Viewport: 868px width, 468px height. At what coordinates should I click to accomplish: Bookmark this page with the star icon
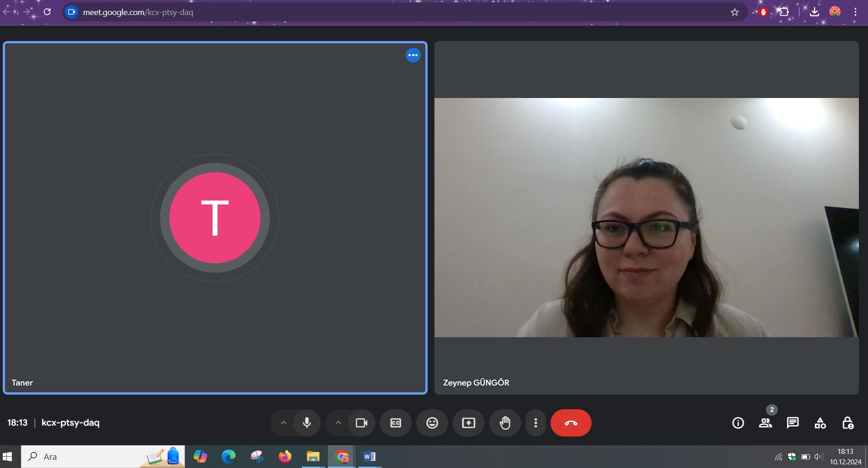(735, 12)
